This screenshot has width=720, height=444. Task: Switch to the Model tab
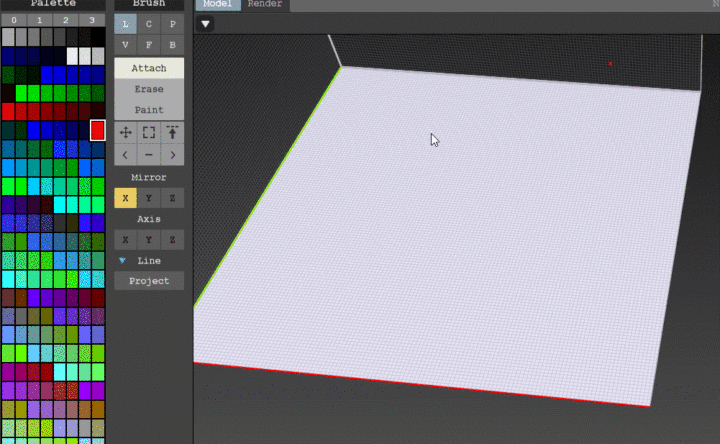point(218,4)
